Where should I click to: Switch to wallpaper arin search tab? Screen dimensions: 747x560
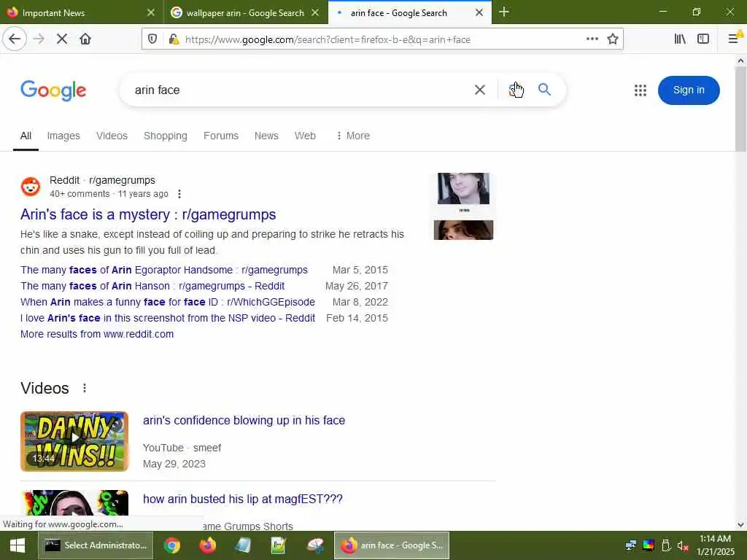tap(245, 13)
